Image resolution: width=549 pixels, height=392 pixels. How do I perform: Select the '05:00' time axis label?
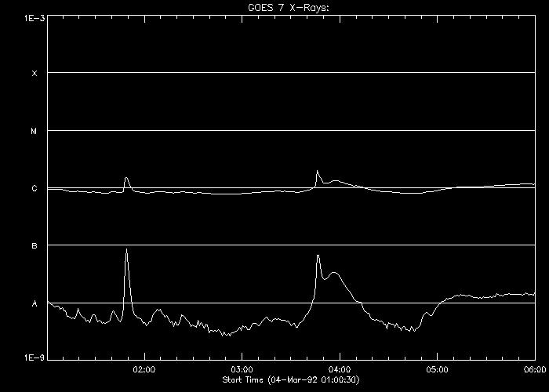pyautogui.click(x=438, y=369)
